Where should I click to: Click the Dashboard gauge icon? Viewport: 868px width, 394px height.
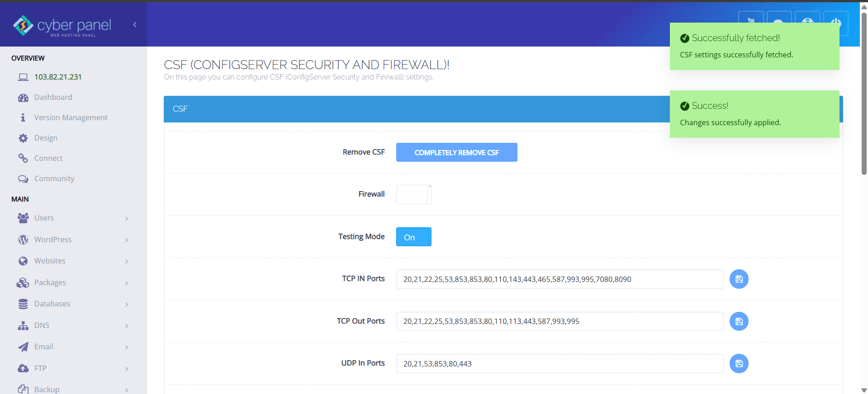point(23,98)
